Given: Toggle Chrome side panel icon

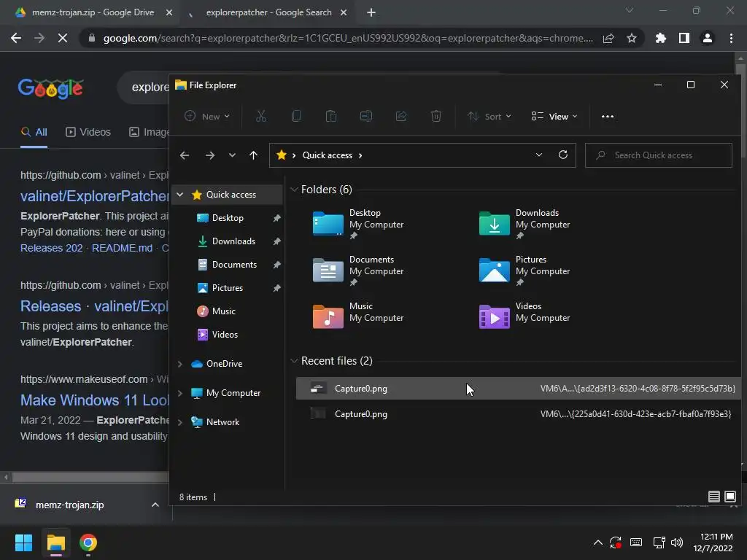Looking at the screenshot, I should (684, 38).
